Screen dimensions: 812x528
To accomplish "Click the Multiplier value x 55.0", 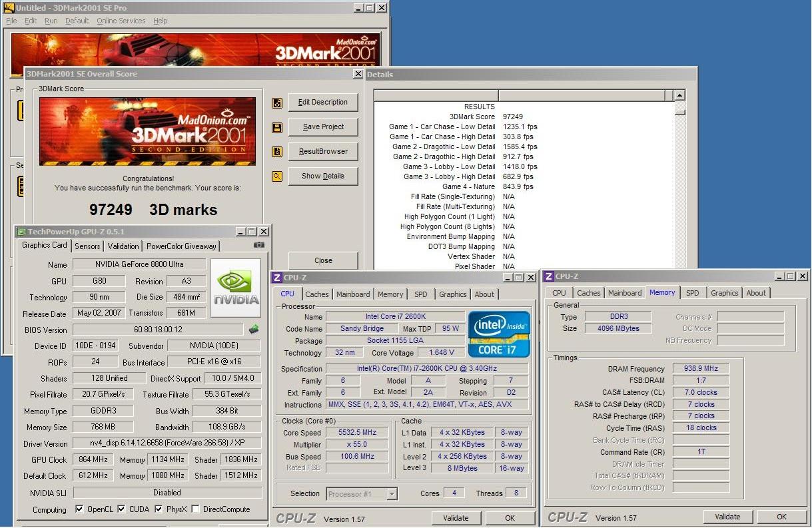I will (x=357, y=445).
